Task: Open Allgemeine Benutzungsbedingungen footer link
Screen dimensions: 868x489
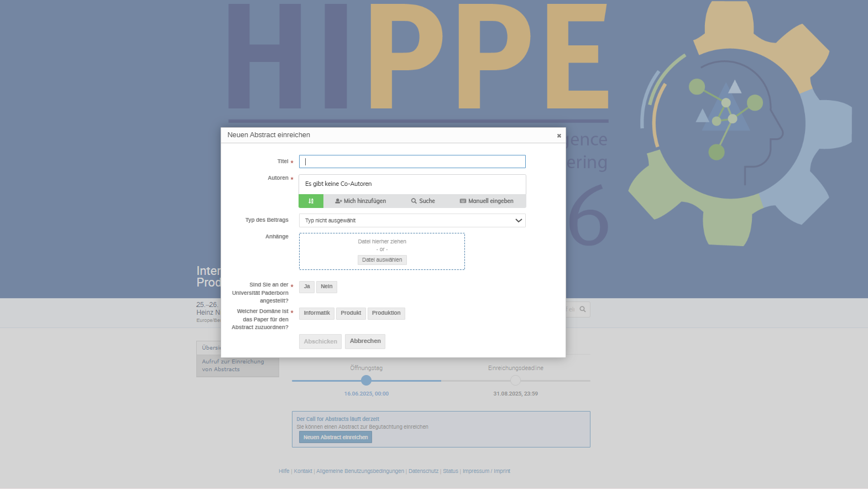Action: tap(360, 471)
